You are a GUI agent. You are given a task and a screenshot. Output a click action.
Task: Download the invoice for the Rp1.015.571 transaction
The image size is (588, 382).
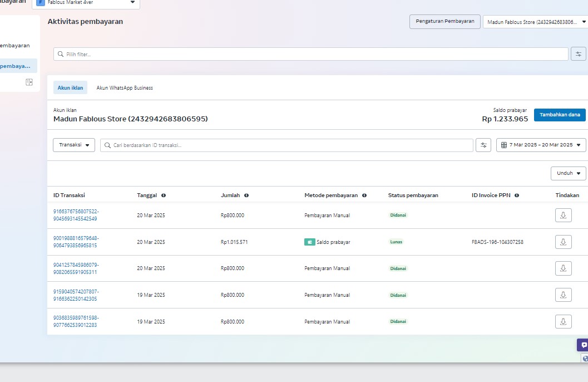point(563,242)
